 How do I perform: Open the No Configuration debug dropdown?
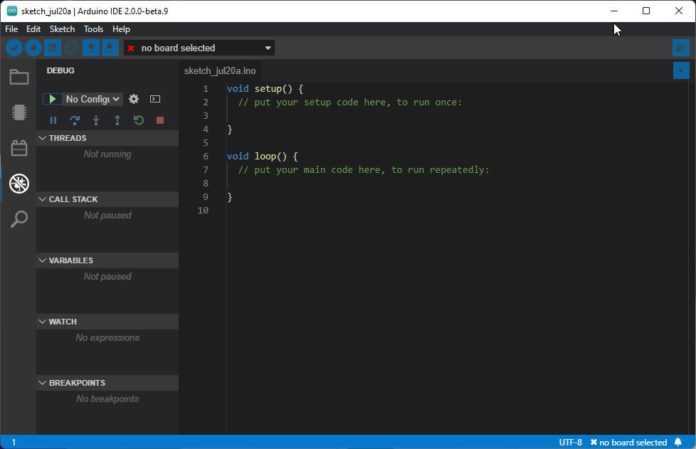[x=92, y=99]
